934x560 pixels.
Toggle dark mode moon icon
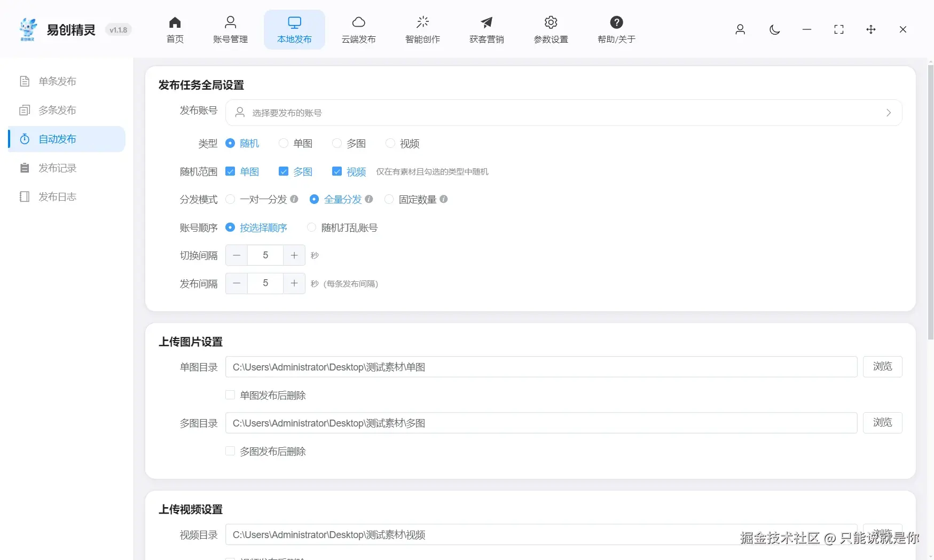click(x=774, y=29)
